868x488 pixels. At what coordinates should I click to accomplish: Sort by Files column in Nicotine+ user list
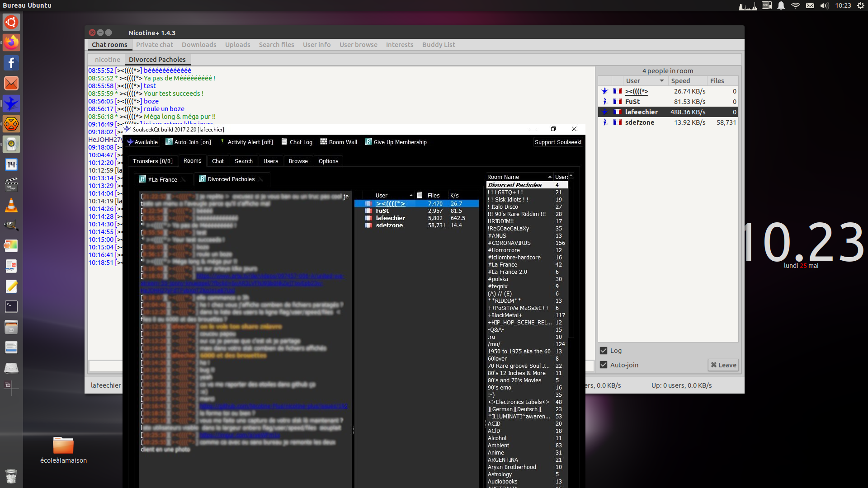pyautogui.click(x=723, y=81)
